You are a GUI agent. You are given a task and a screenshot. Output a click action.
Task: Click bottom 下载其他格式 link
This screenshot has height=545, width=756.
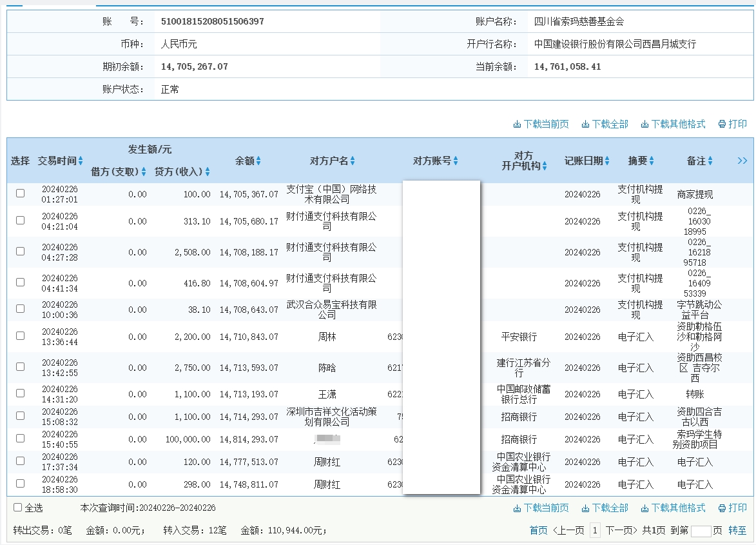tap(673, 508)
